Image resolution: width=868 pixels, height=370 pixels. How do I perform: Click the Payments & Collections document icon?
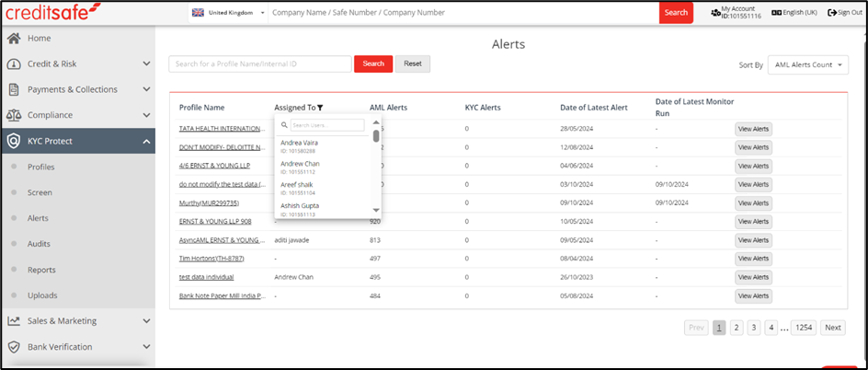pos(14,89)
